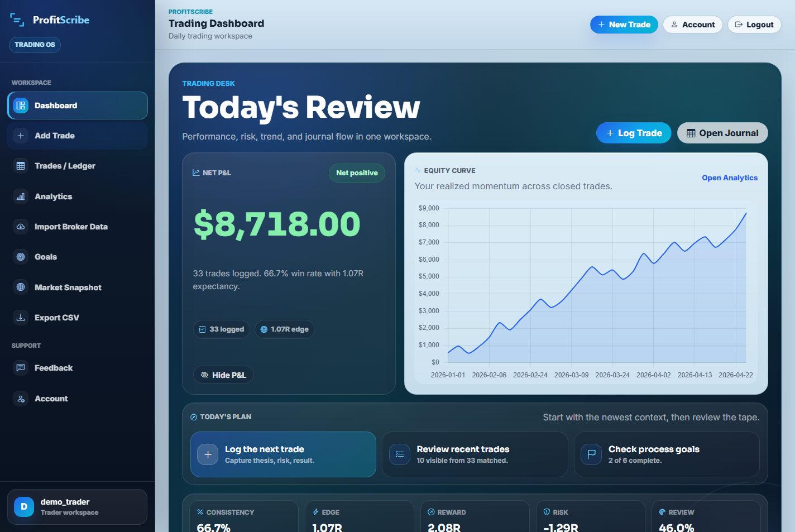795x532 pixels.
Task: Click the Account button in header
Action: [693, 25]
